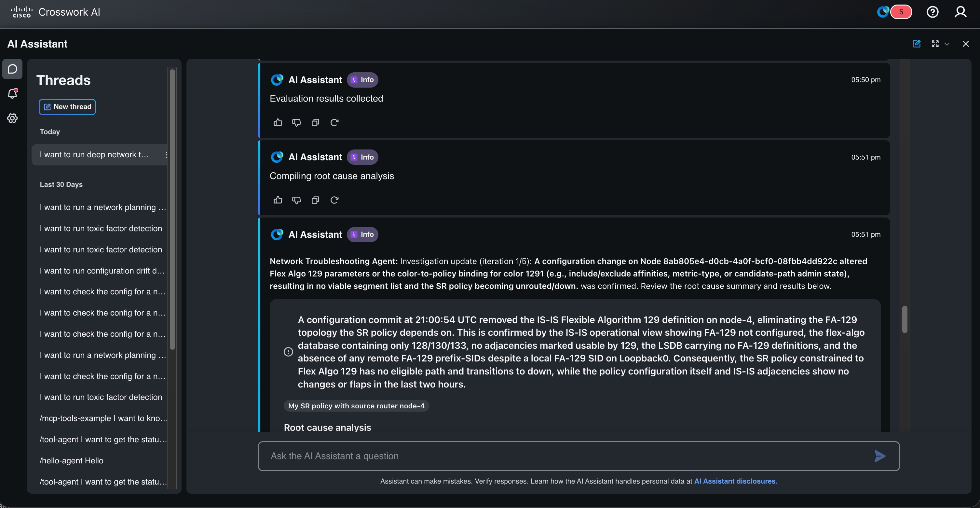Open the user profile icon

960,12
